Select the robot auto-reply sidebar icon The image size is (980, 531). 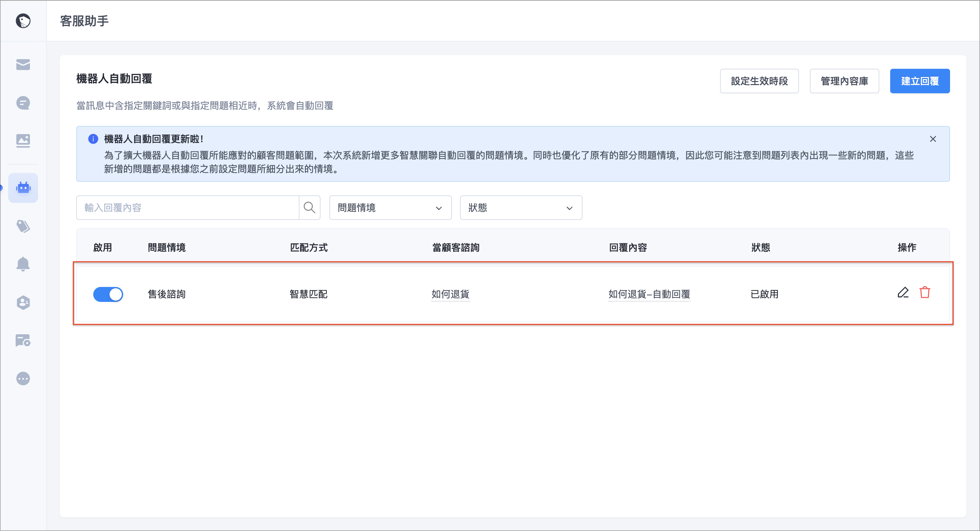coord(23,188)
